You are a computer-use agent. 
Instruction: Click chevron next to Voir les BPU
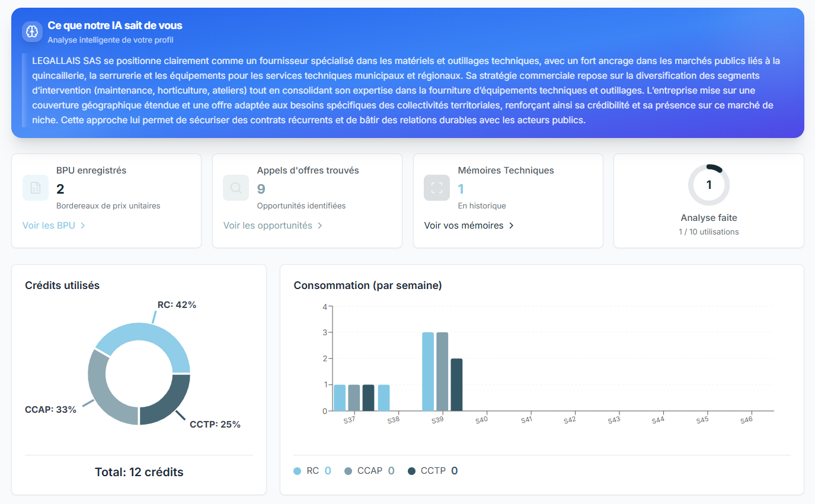83,226
